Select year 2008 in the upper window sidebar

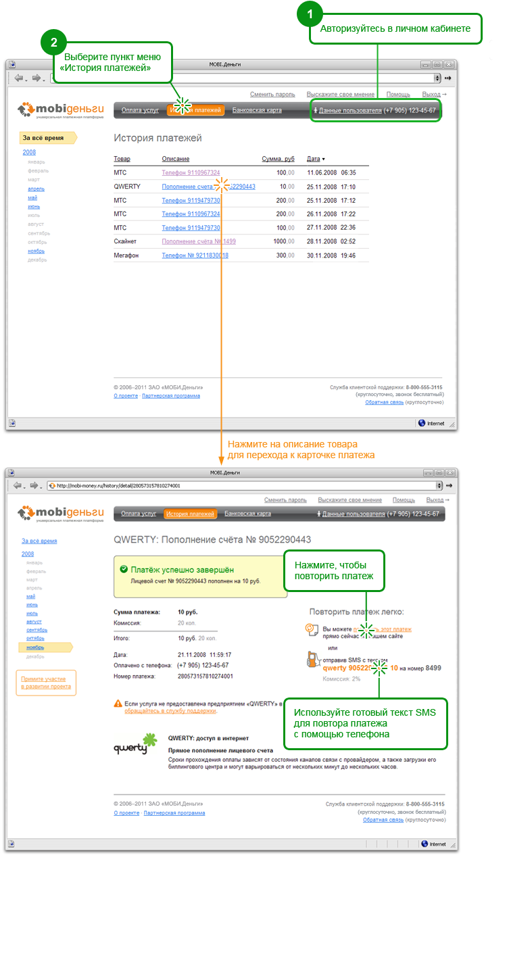click(x=28, y=153)
